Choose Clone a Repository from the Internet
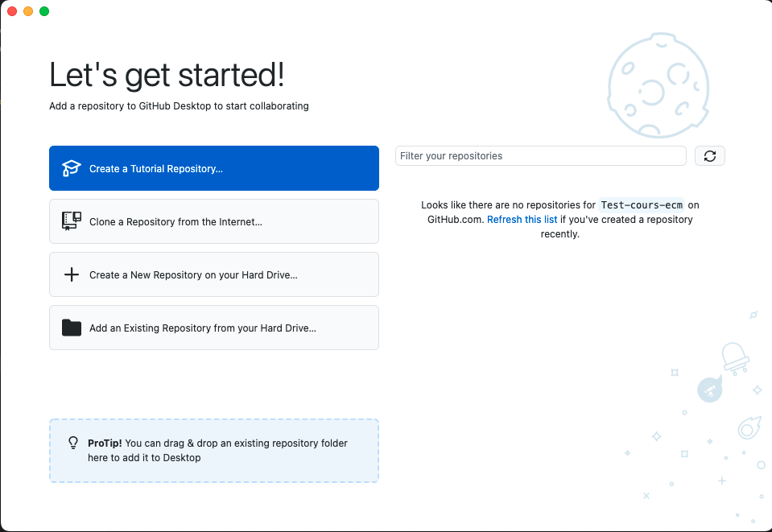The height and width of the screenshot is (532, 772). (x=213, y=221)
